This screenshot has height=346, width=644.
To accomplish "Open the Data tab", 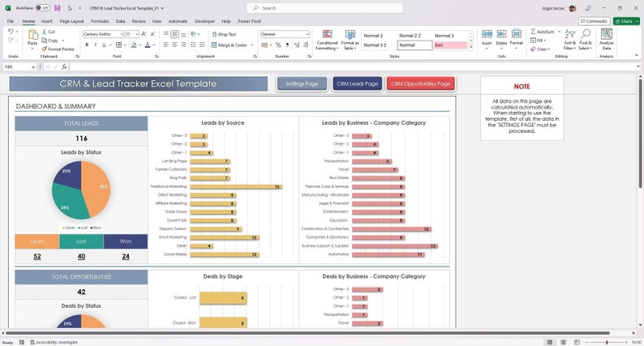I will tap(120, 21).
